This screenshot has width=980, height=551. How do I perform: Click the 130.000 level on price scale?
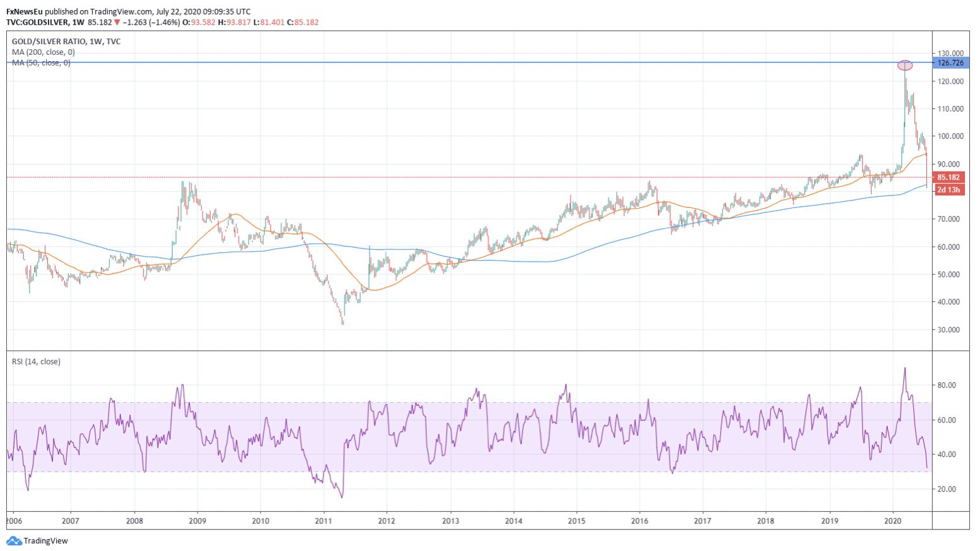tap(950, 53)
